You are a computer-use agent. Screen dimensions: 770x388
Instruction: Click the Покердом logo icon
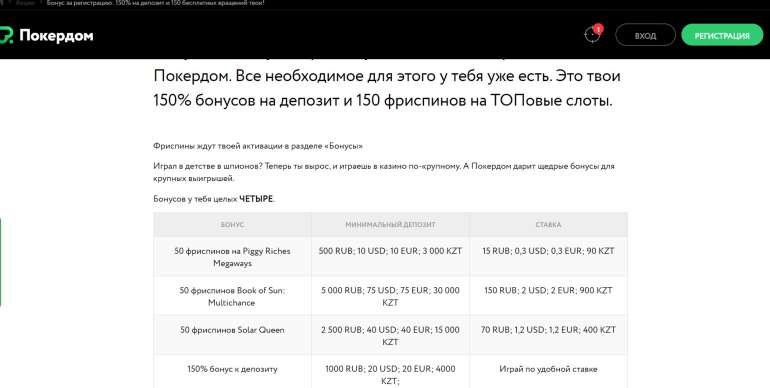pos(6,35)
